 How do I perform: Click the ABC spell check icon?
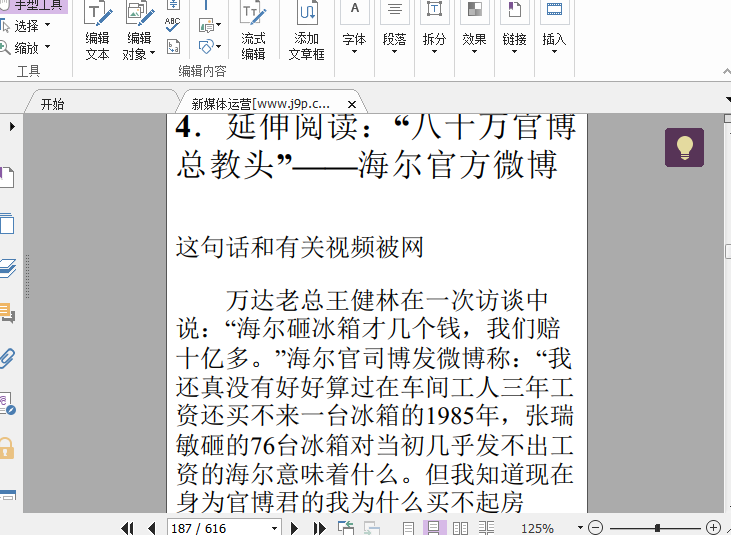(172, 24)
